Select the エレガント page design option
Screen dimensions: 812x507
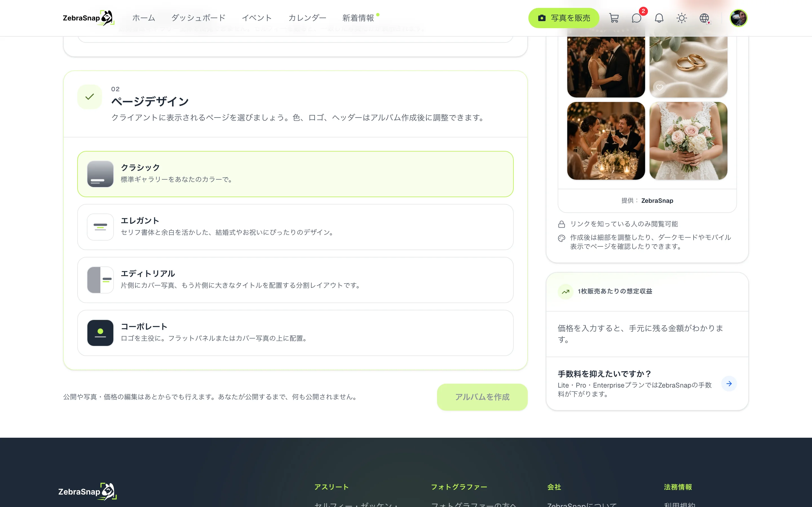[x=295, y=227]
